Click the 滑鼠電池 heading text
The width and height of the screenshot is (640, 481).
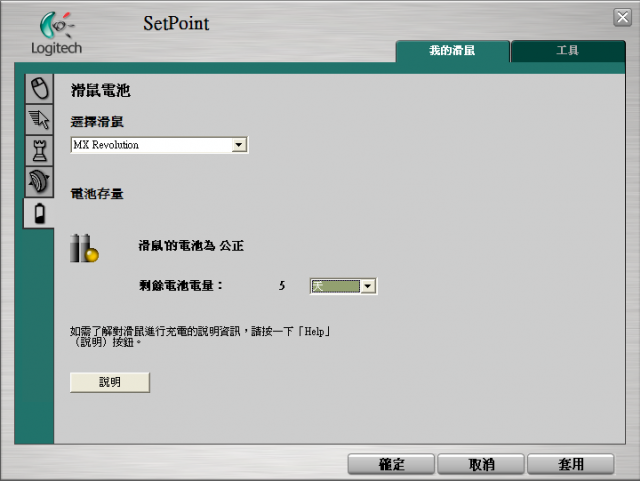(x=100, y=90)
